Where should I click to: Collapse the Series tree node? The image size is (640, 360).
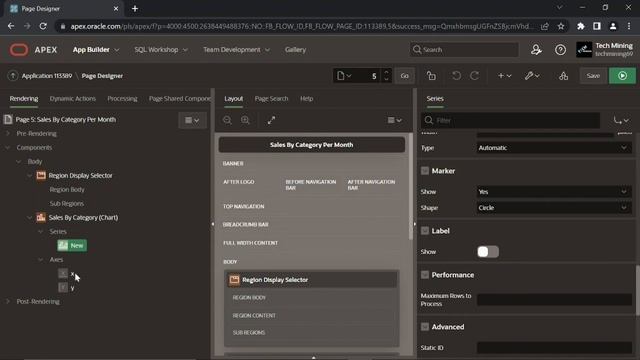41,231
